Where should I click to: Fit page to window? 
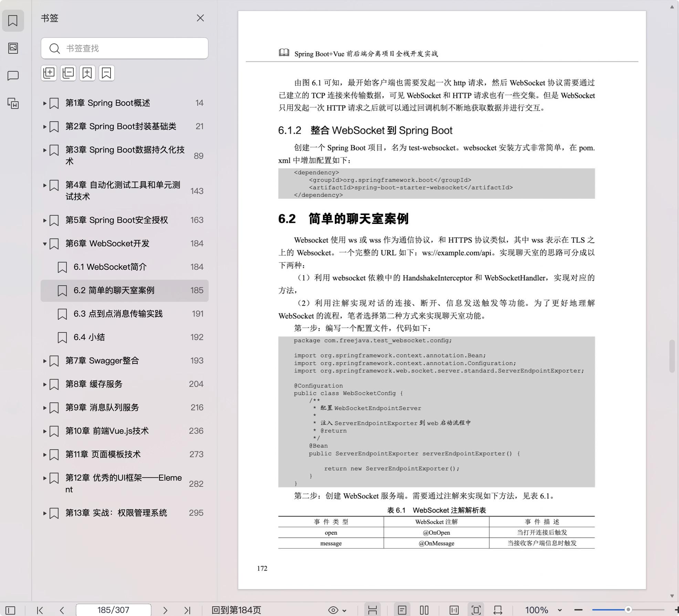click(476, 610)
